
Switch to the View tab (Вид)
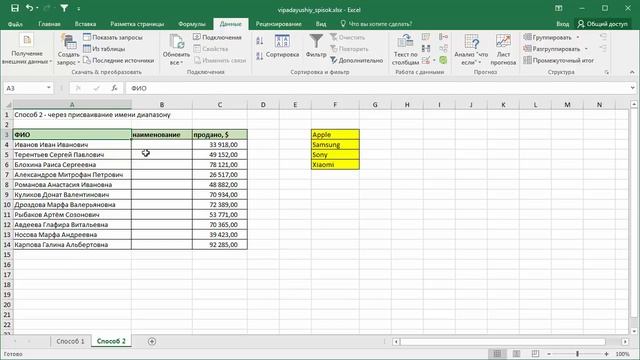(x=321, y=24)
